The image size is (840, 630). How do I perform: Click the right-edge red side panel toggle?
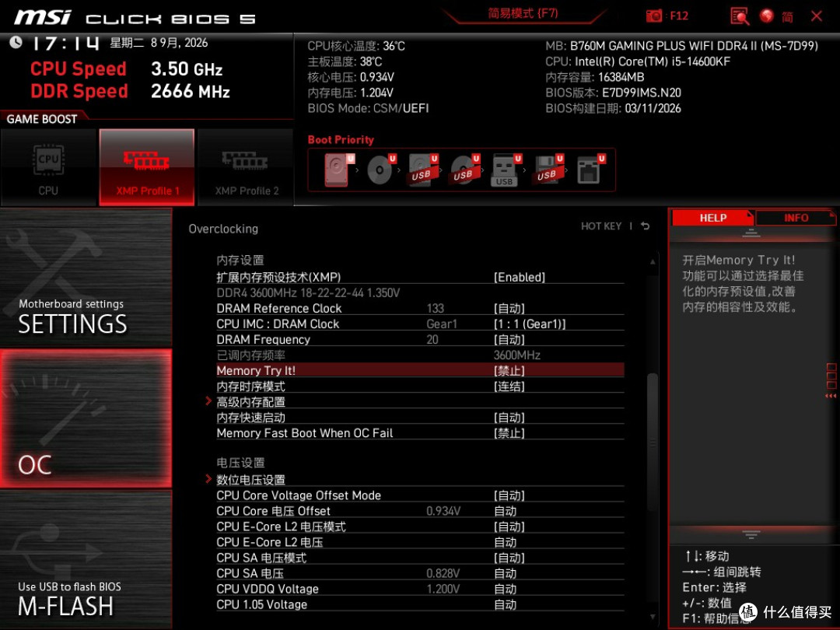831,380
